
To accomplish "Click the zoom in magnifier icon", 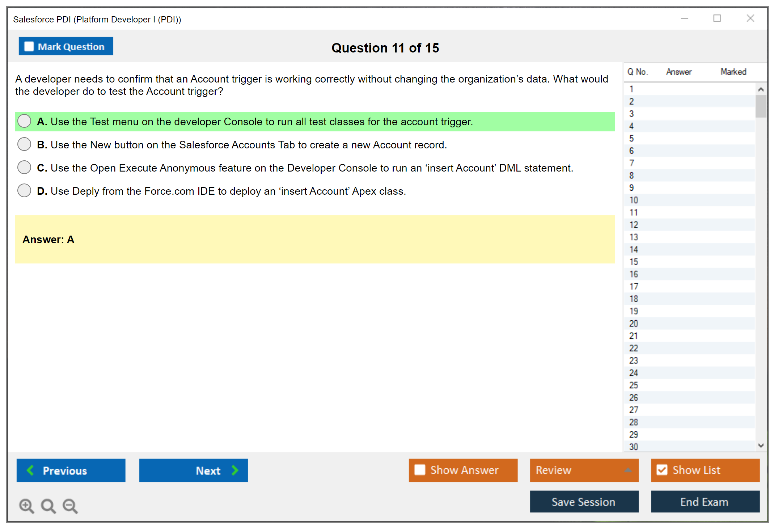I will [x=26, y=506].
